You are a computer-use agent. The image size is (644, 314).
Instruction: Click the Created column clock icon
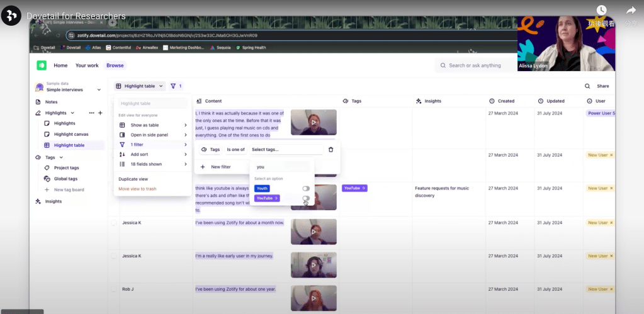[492, 101]
